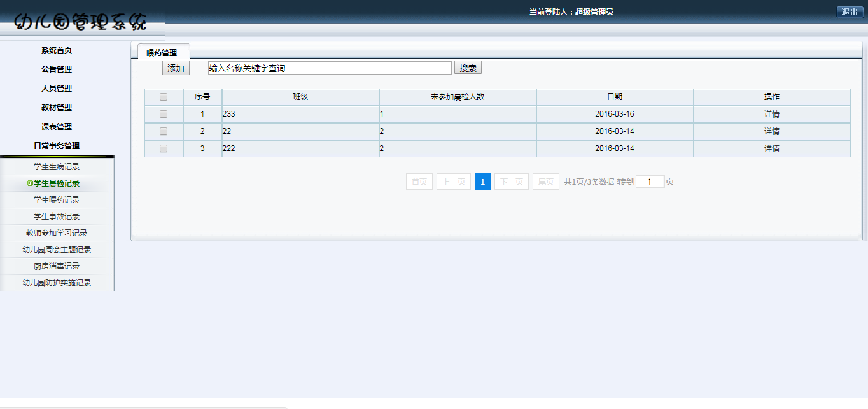Click the 添加 button
868x409 pixels.
tap(176, 68)
